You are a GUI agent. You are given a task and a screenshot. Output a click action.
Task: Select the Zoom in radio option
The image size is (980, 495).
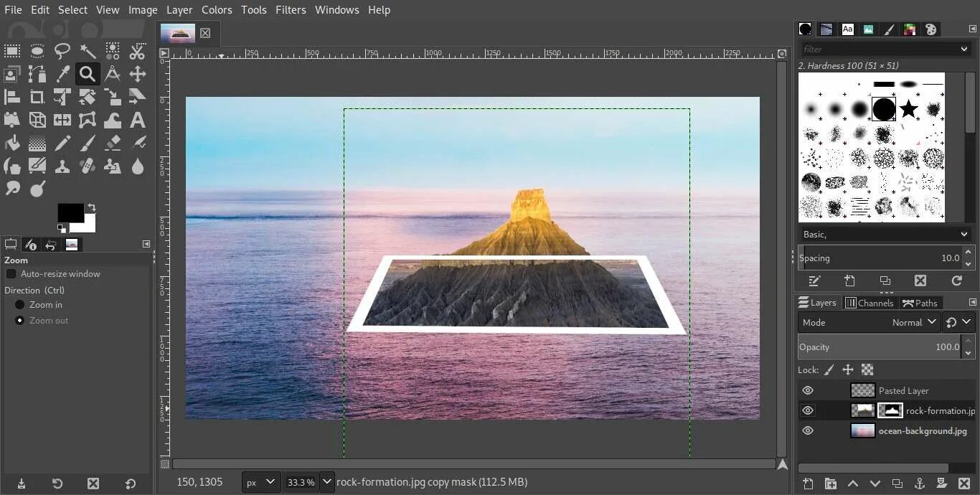[x=20, y=305]
